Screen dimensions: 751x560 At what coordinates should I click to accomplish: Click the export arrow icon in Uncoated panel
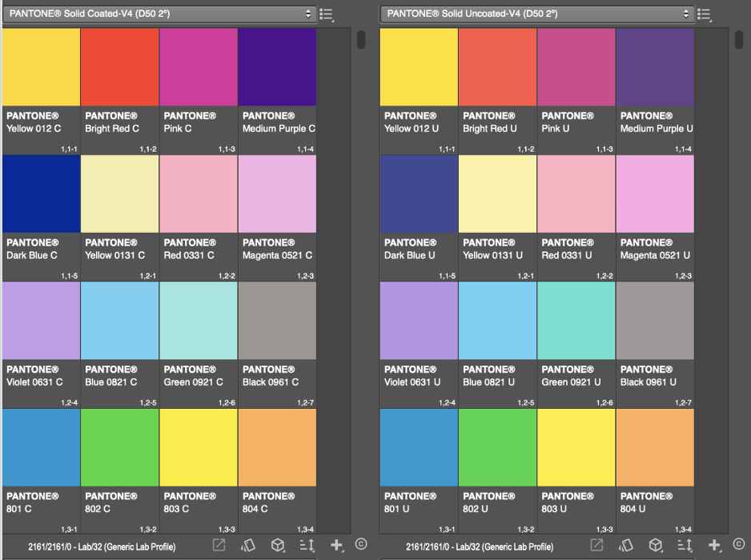pyautogui.click(x=596, y=545)
